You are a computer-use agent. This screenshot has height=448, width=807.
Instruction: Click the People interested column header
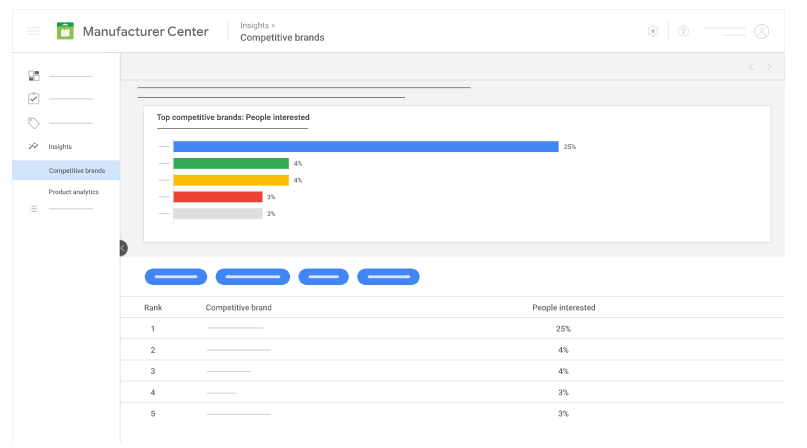(564, 307)
